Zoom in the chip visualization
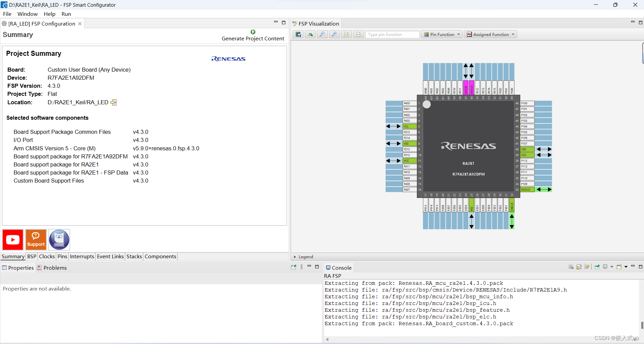Viewport: 644px width, 344px height. 334,34
